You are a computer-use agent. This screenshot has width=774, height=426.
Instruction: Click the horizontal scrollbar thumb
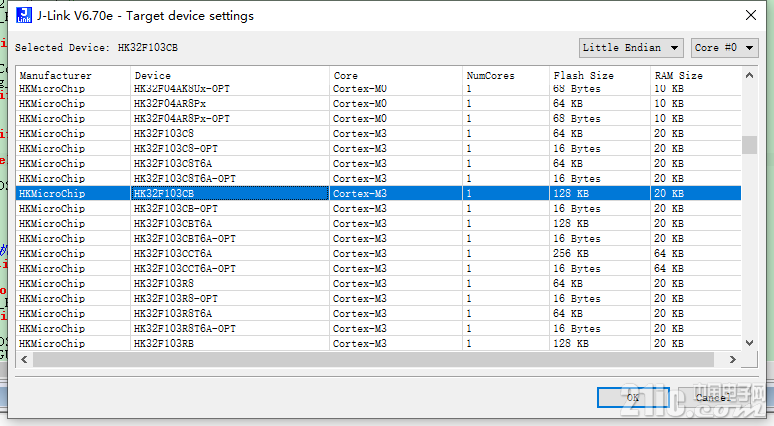[x=373, y=360]
